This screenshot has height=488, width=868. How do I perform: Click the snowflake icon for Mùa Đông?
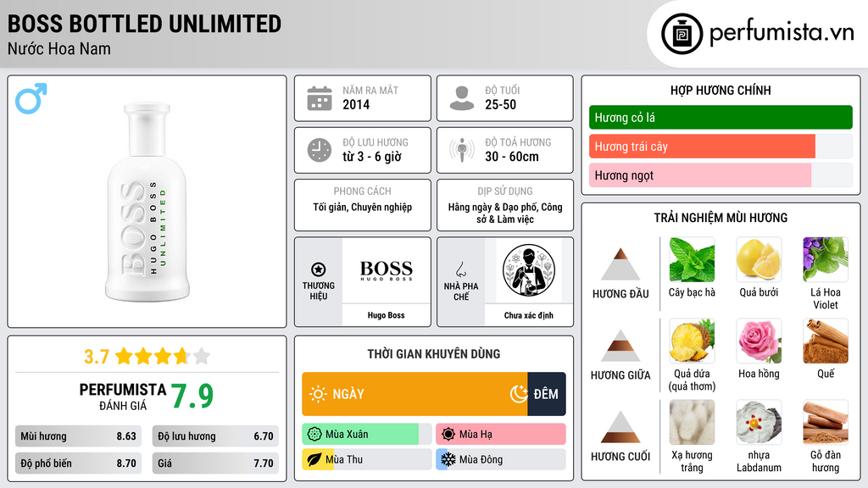click(448, 459)
